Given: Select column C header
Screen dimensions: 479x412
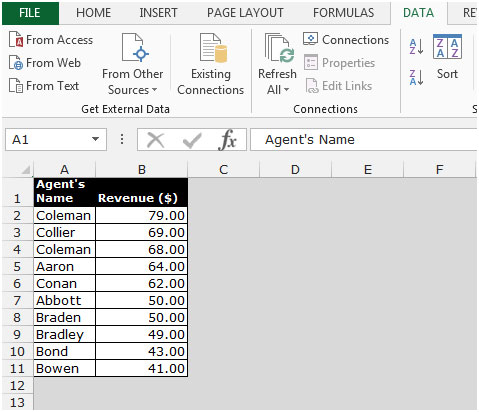Looking at the screenshot, I should click(224, 170).
